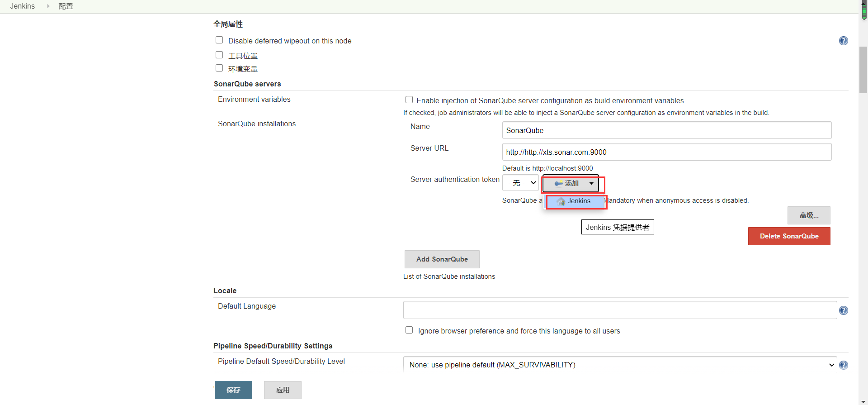
Task: Toggle the 环境变量 checkbox
Action: point(219,68)
